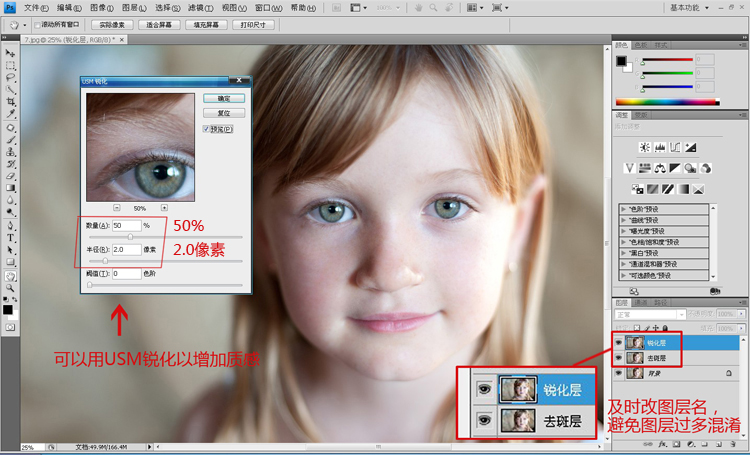Select the Eyedropper tool
Screen dimensions: 750x455
pos(10,114)
